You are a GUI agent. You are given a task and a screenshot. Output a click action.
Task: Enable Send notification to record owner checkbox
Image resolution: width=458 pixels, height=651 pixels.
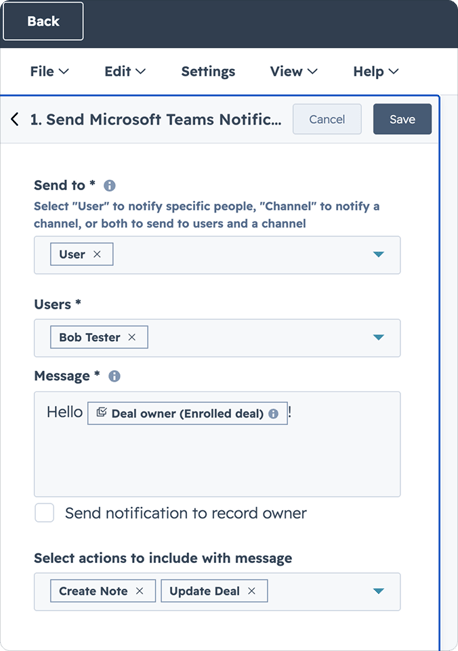44,513
